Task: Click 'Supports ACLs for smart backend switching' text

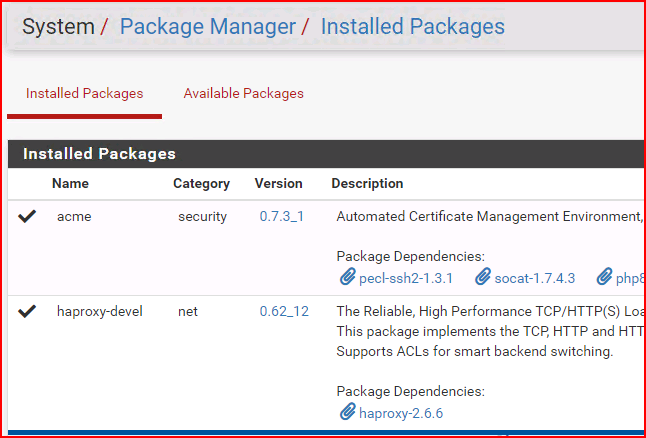Action: pos(475,351)
